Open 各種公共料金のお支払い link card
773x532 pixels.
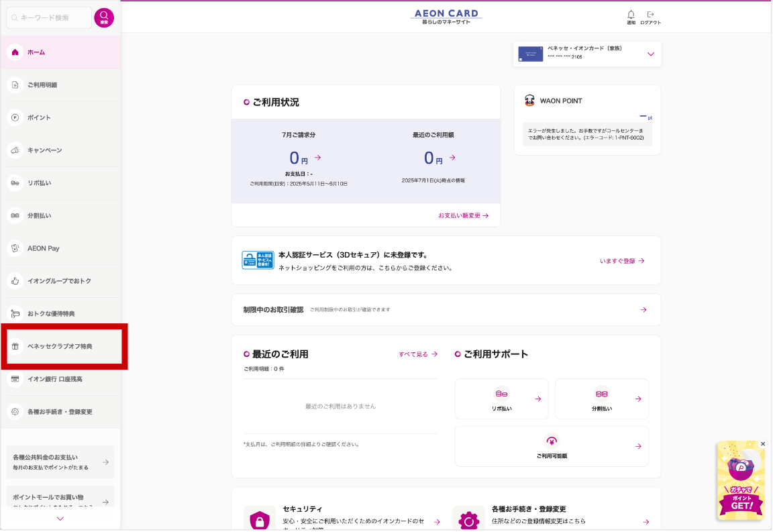[x=60, y=462]
